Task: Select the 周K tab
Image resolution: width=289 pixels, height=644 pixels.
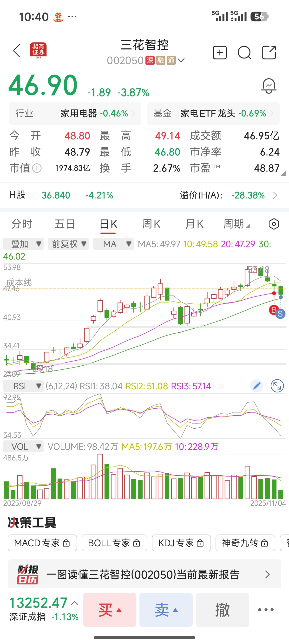Action: [x=151, y=224]
